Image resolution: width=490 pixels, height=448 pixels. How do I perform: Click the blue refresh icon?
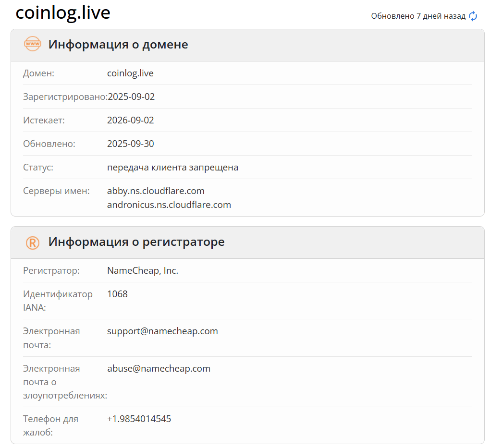473,16
